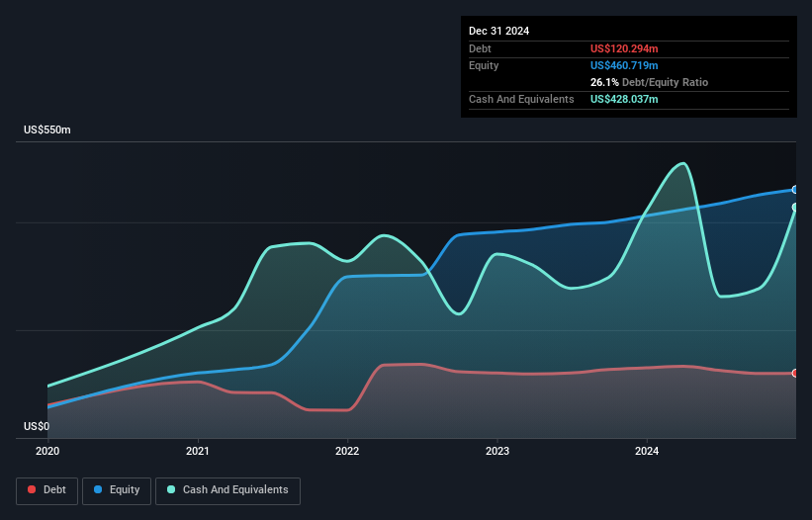Click the 26.1% Debt/Equity Ratio text
Screen dimensions: 812x520
(649, 82)
